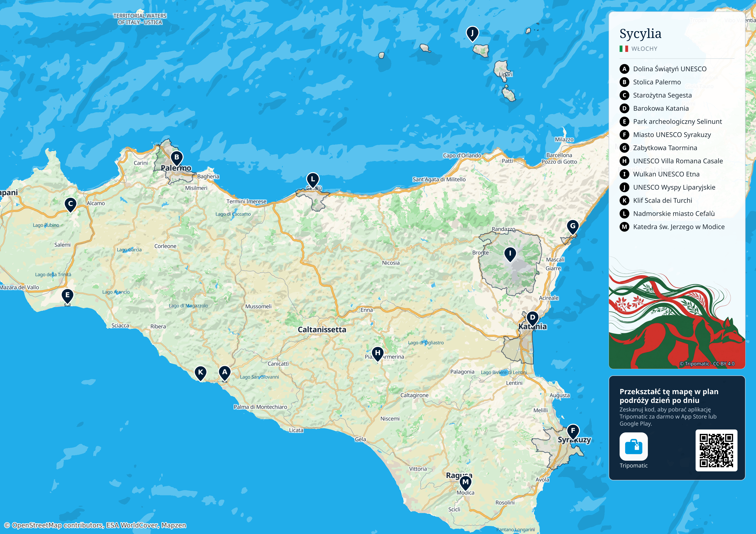Select map pin M at Modica
Viewport: 756px width, 534px height.
click(465, 483)
